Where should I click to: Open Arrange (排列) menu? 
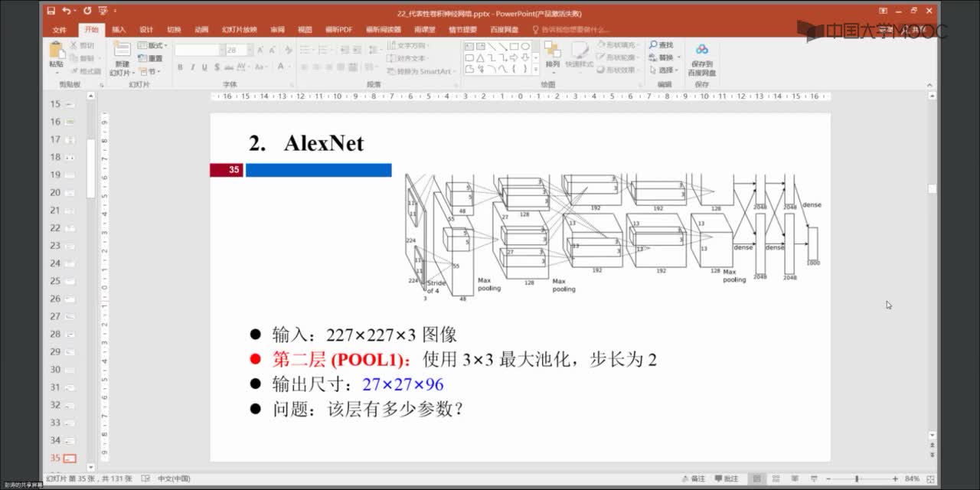click(553, 56)
